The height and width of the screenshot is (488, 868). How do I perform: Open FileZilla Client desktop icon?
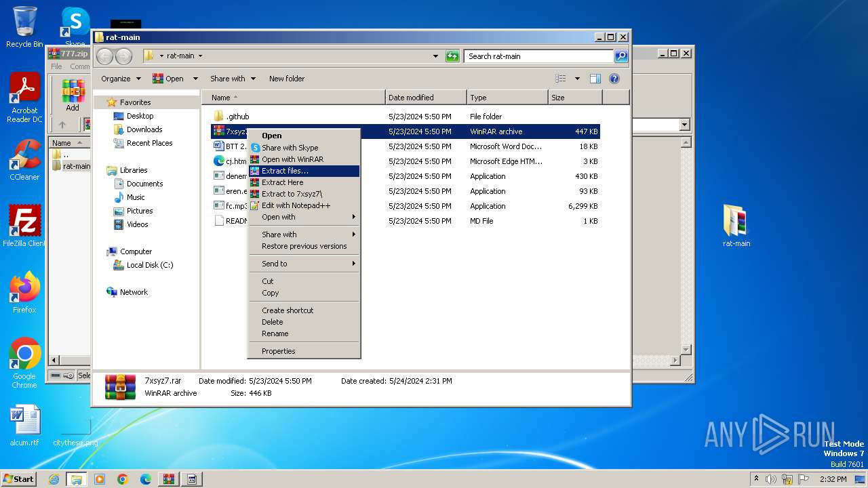(x=24, y=226)
